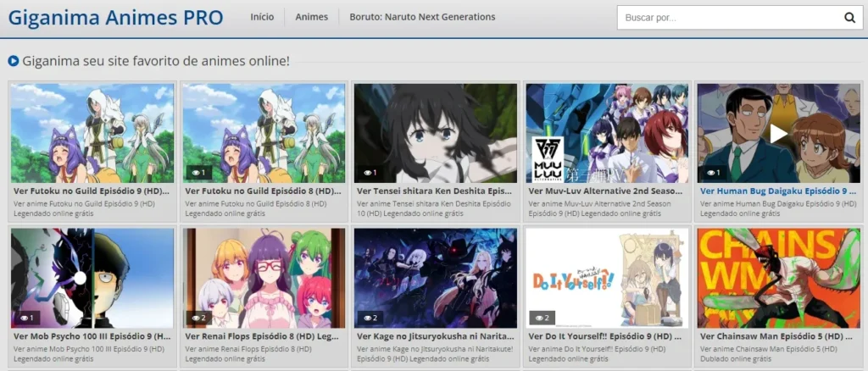Click view count badge on Mob Psycho 100 III

point(27,318)
